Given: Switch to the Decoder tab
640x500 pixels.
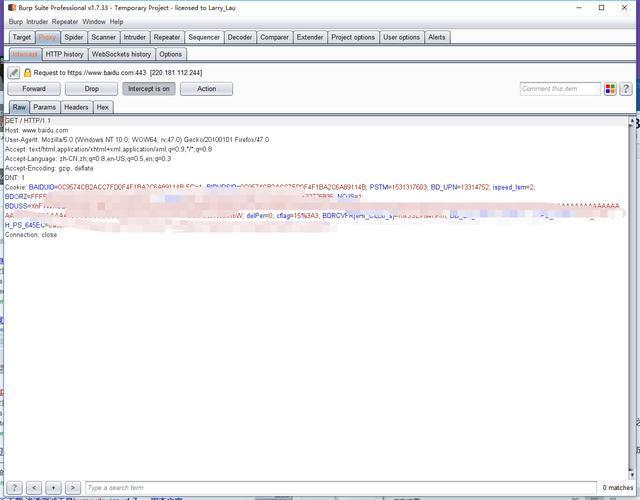Looking at the screenshot, I should pos(240,37).
